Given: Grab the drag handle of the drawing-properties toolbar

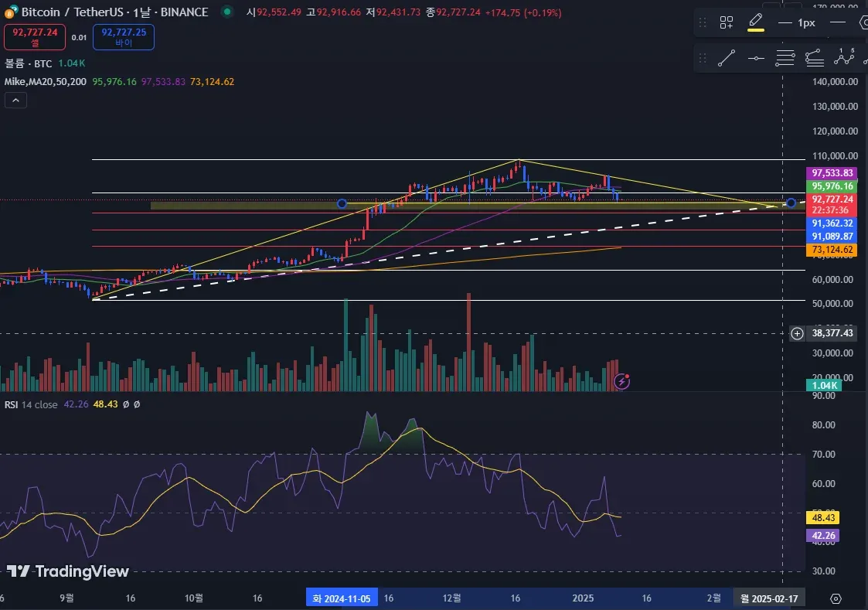Looking at the screenshot, I should coord(703,22).
